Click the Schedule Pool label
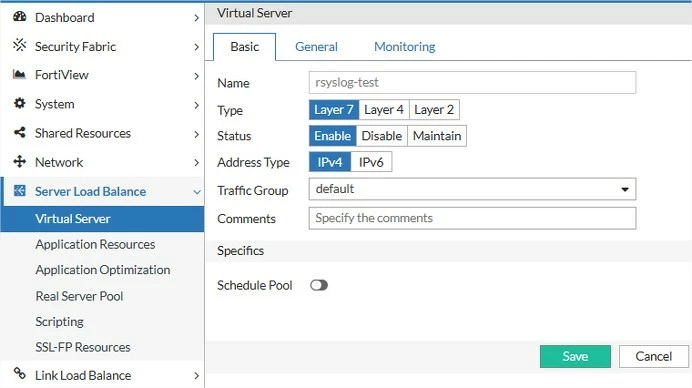The height and width of the screenshot is (388, 692). 255,286
